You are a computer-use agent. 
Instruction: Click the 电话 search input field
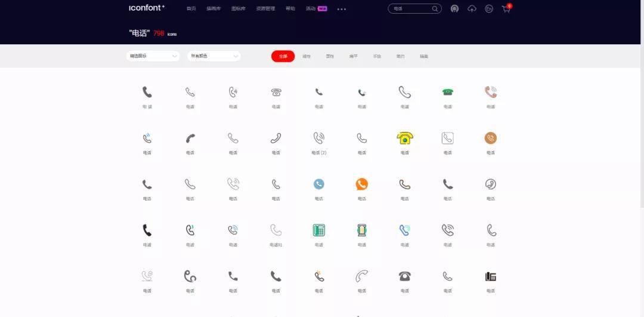point(410,9)
